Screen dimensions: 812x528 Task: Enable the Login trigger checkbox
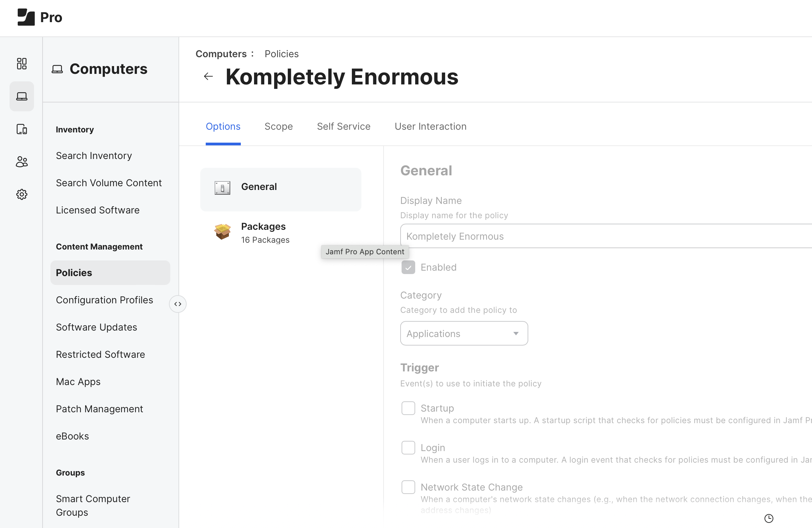(x=408, y=448)
